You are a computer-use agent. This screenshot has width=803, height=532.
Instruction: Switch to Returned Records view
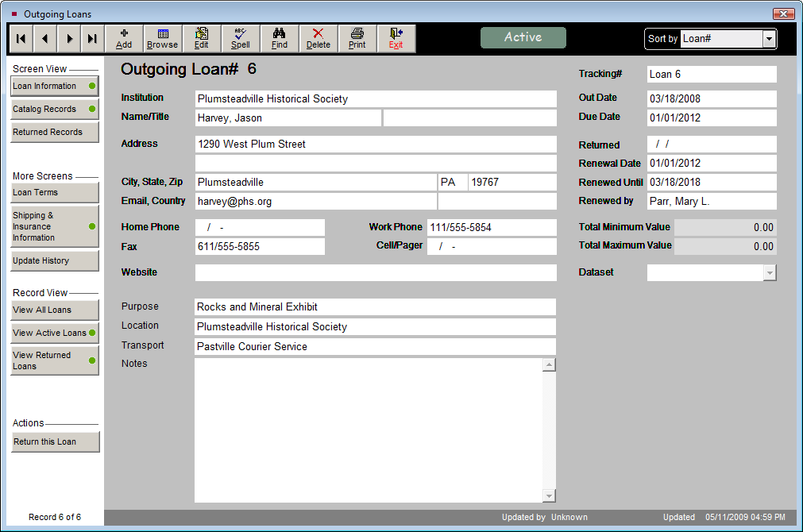pyautogui.click(x=54, y=132)
